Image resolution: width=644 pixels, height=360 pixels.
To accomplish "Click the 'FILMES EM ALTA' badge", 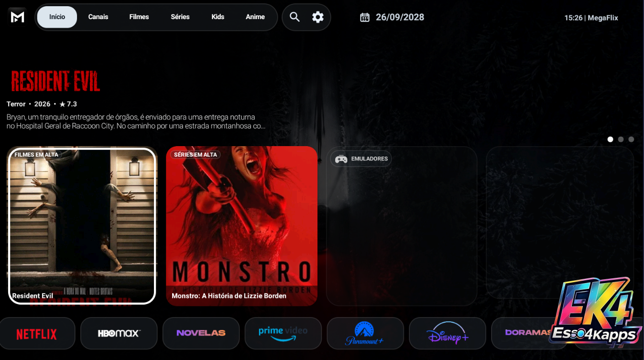I will pyautogui.click(x=36, y=155).
